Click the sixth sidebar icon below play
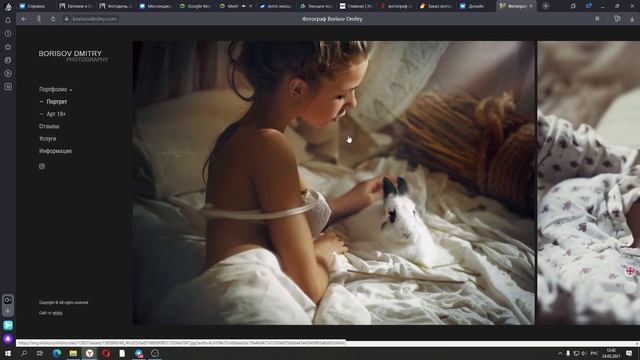The width and height of the screenshot is (640, 360). pos(8,87)
